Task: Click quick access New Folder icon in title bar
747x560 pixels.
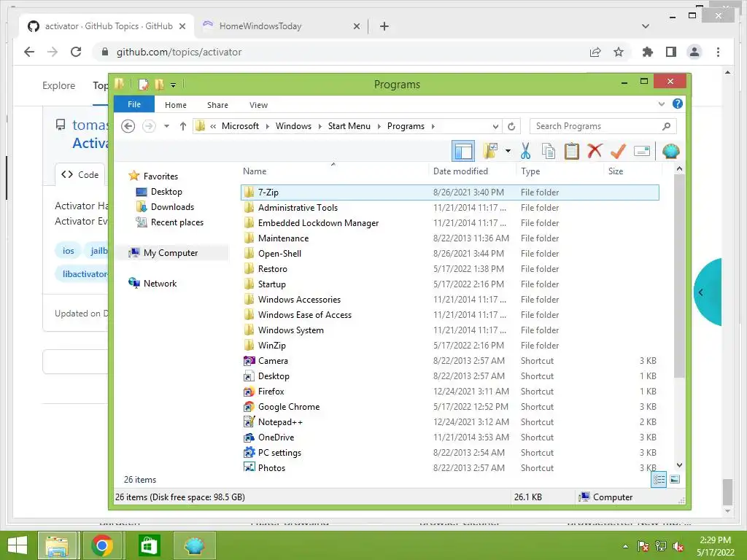Action: pyautogui.click(x=159, y=85)
